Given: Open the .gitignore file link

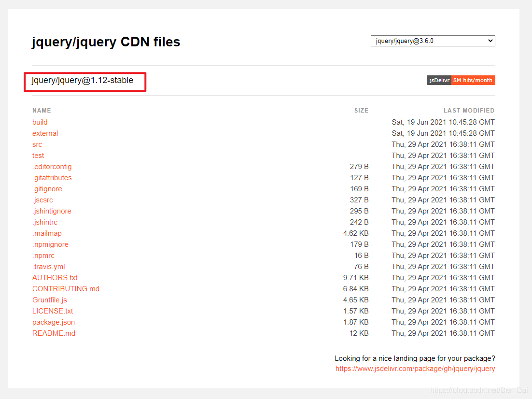Looking at the screenshot, I should [47, 189].
